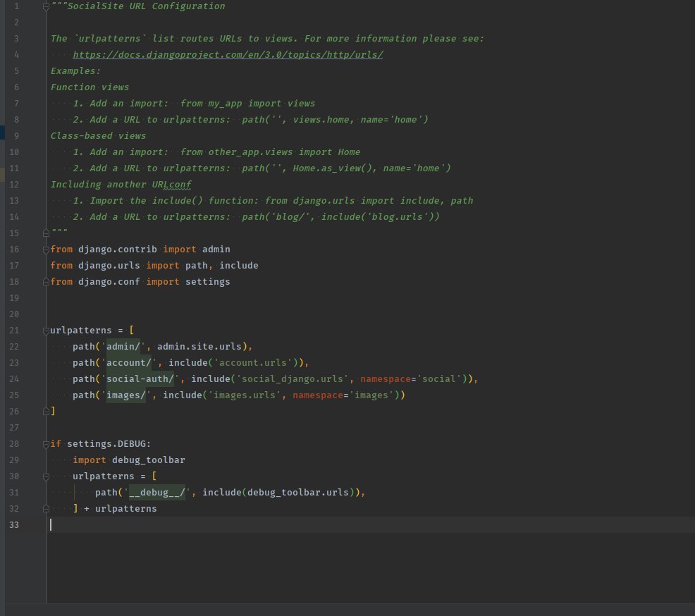Click 'django.conf' in the line 18 import
695x616 pixels.
pos(109,281)
